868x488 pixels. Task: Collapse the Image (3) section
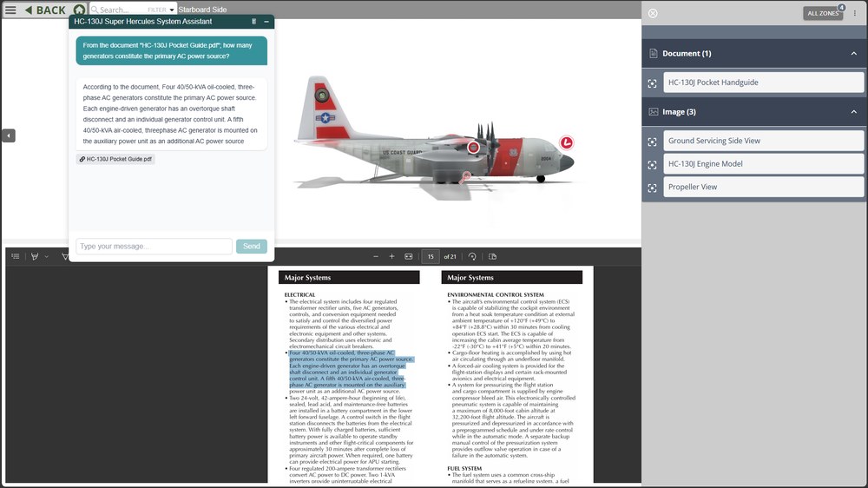853,112
